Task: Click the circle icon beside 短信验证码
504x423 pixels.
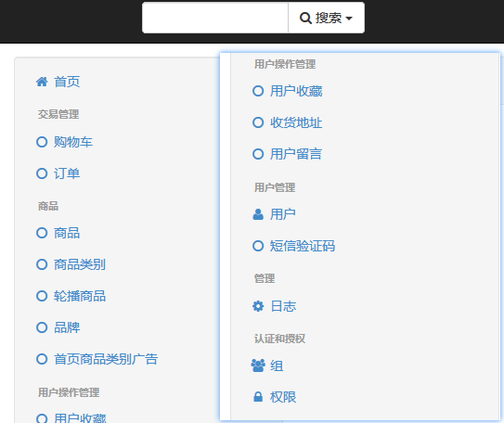Action: point(258,246)
